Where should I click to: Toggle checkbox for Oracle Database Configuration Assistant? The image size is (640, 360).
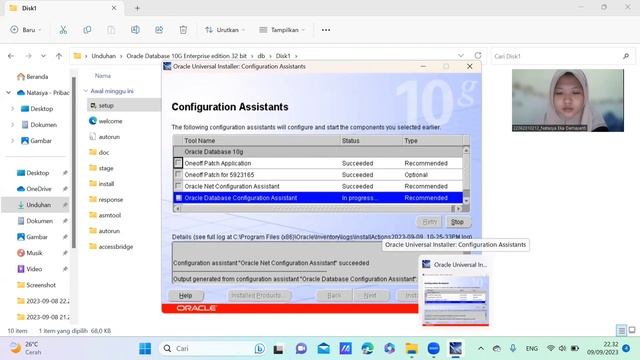178,198
